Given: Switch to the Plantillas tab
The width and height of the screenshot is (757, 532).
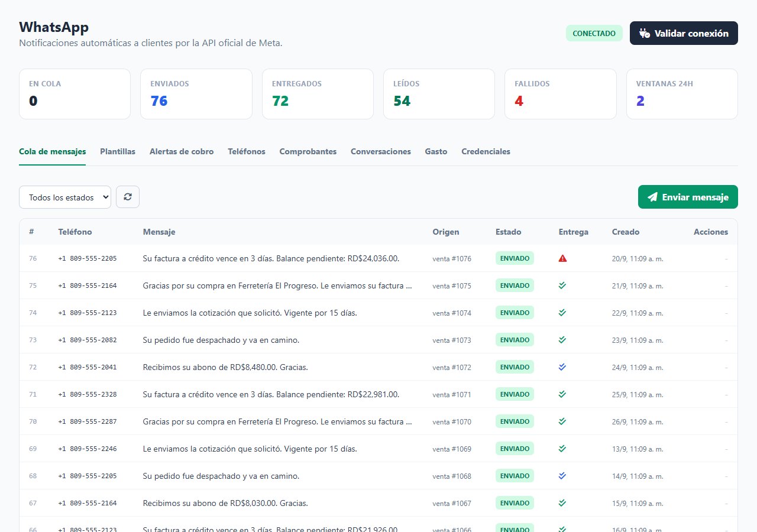Looking at the screenshot, I should [x=118, y=151].
